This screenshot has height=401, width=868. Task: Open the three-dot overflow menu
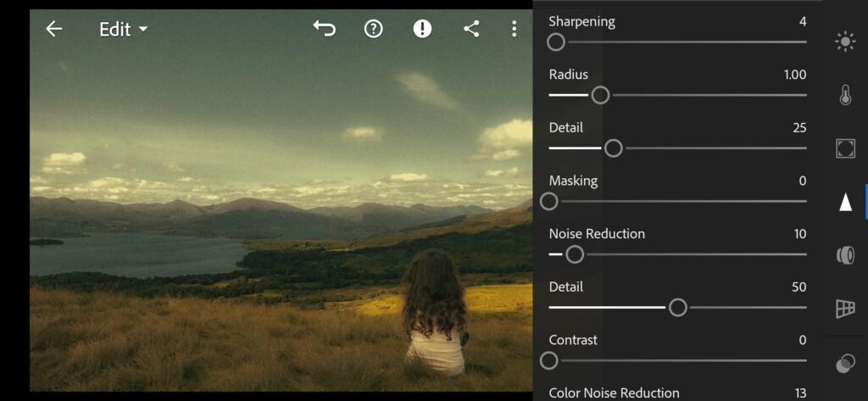(515, 29)
